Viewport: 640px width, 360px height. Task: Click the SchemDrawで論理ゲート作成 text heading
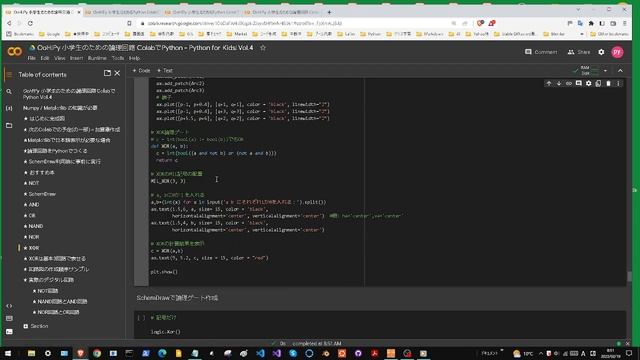tap(177, 298)
